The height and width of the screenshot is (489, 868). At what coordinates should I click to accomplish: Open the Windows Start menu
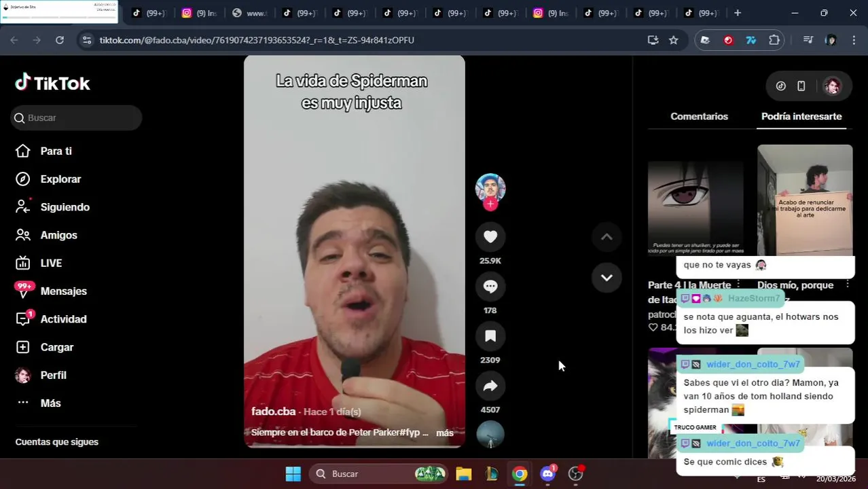click(x=293, y=474)
